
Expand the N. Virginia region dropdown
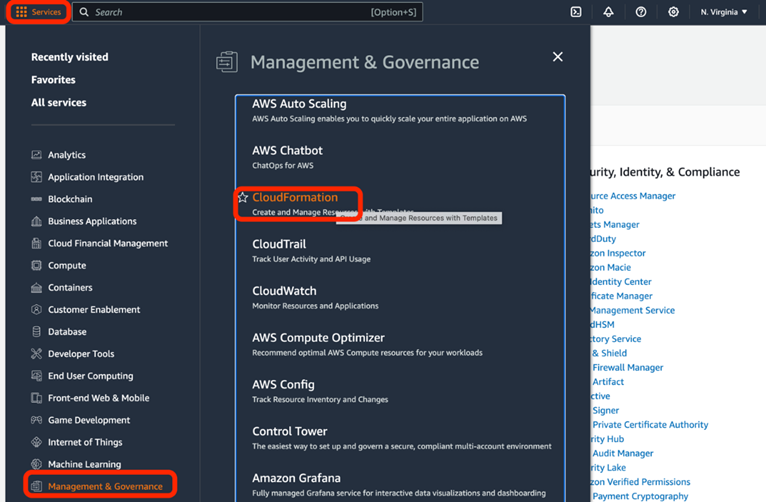point(724,12)
